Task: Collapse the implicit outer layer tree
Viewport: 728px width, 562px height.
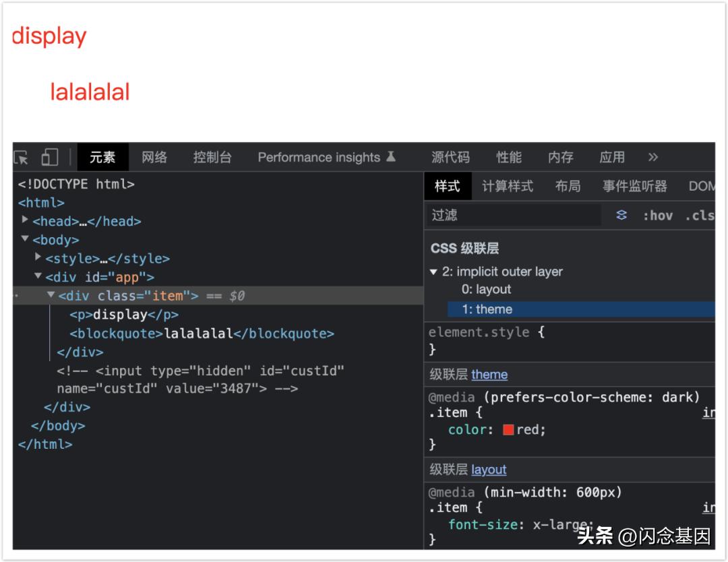Action: (x=433, y=272)
